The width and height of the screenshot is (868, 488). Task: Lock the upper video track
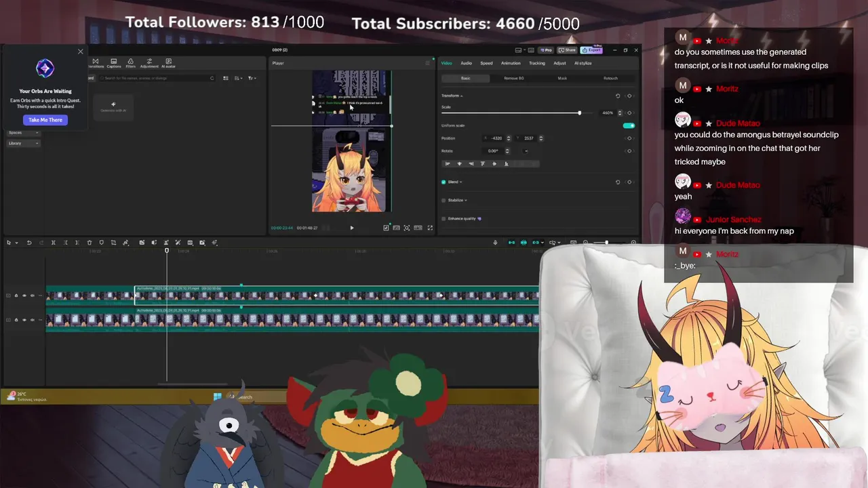pos(16,296)
